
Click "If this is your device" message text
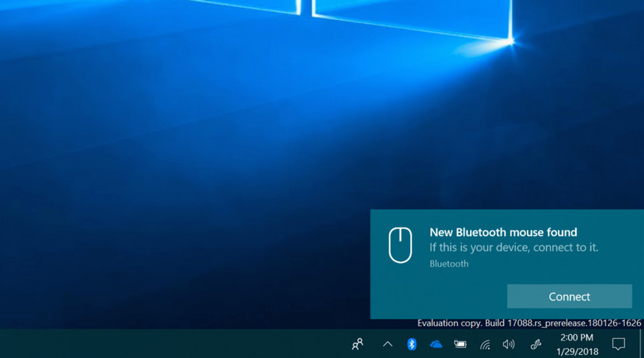click(514, 248)
